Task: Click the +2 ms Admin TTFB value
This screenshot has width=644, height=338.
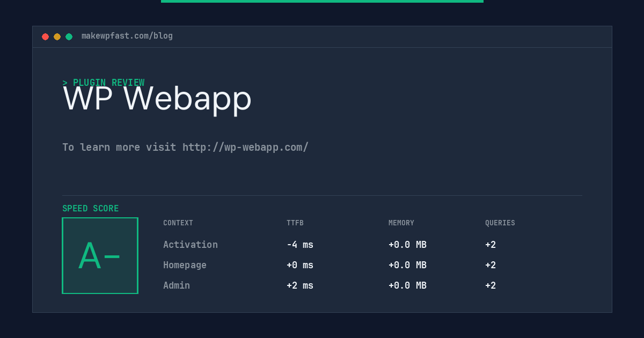Action: [x=300, y=285]
